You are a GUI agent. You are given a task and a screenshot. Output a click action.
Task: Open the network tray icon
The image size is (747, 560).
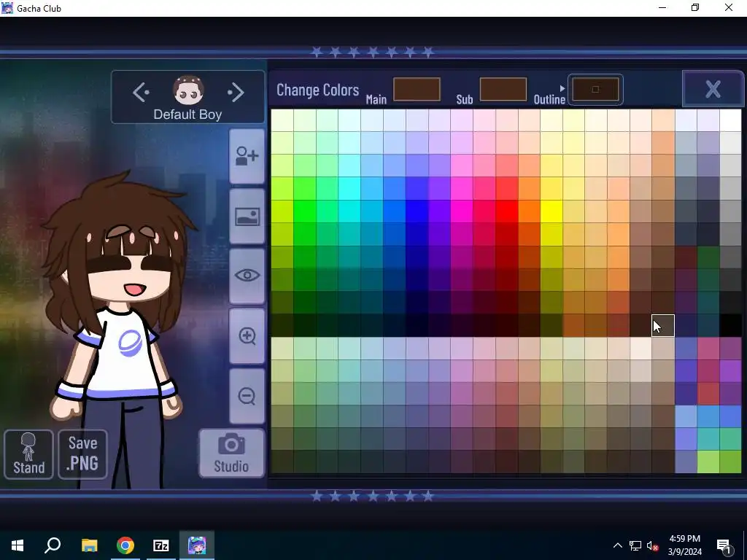click(635, 545)
